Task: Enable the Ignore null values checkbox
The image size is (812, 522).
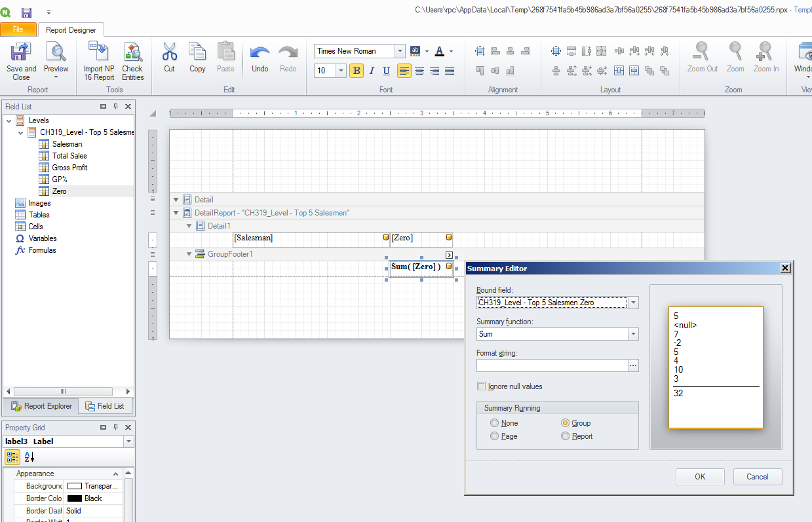Action: coord(482,386)
